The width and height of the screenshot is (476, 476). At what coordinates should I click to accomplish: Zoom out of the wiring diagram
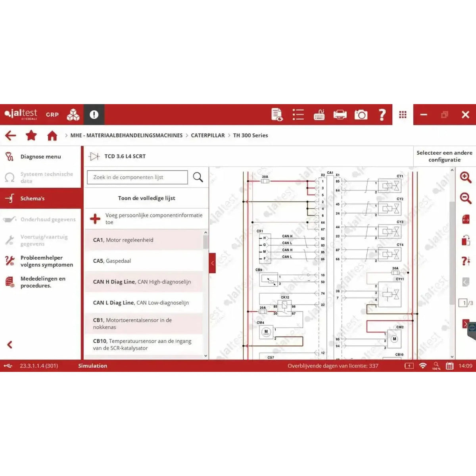(x=466, y=198)
